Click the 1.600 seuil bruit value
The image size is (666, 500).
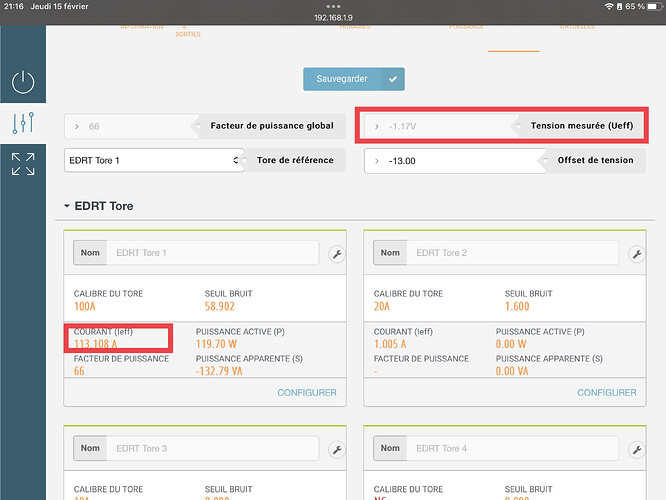(x=517, y=306)
